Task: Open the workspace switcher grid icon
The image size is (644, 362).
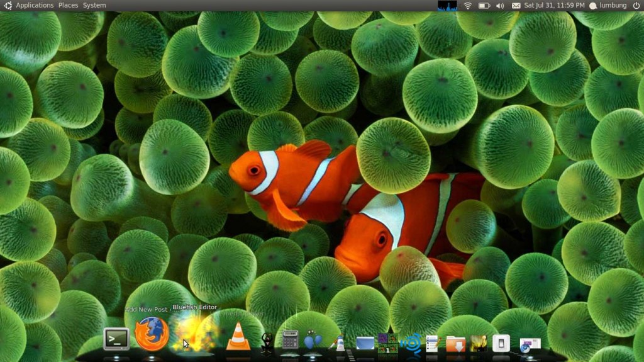Action: point(387,344)
